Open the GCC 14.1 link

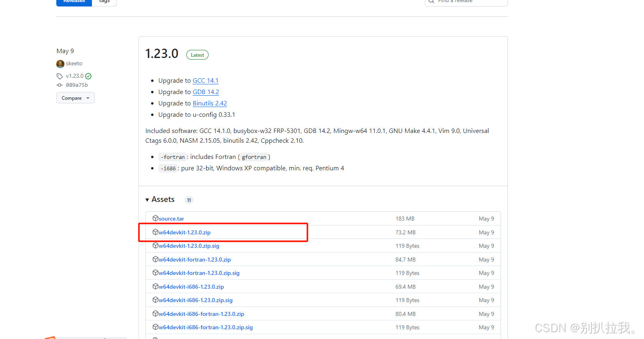tap(205, 81)
